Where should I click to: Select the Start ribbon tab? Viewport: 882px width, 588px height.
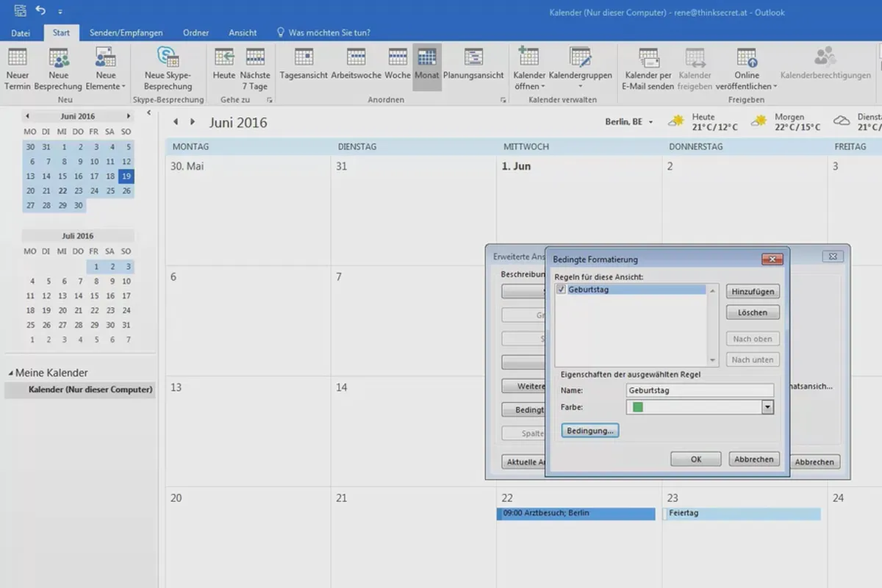pos(62,33)
